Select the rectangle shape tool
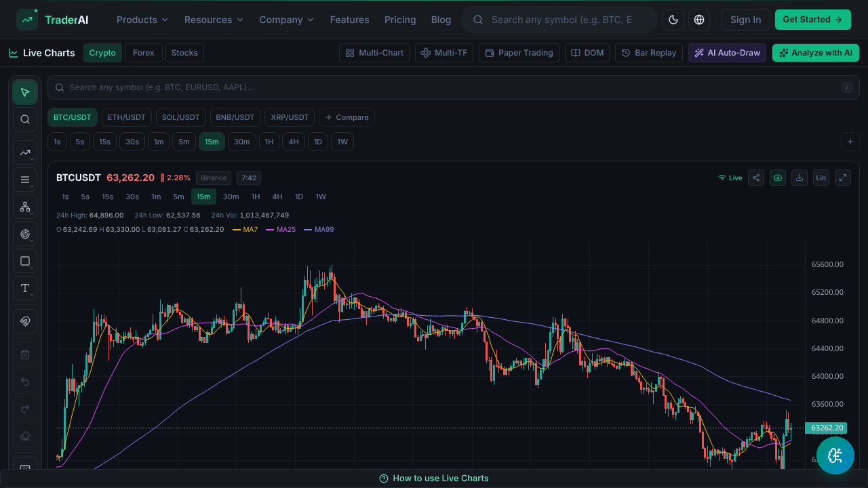This screenshot has height=488, width=868. click(x=25, y=261)
